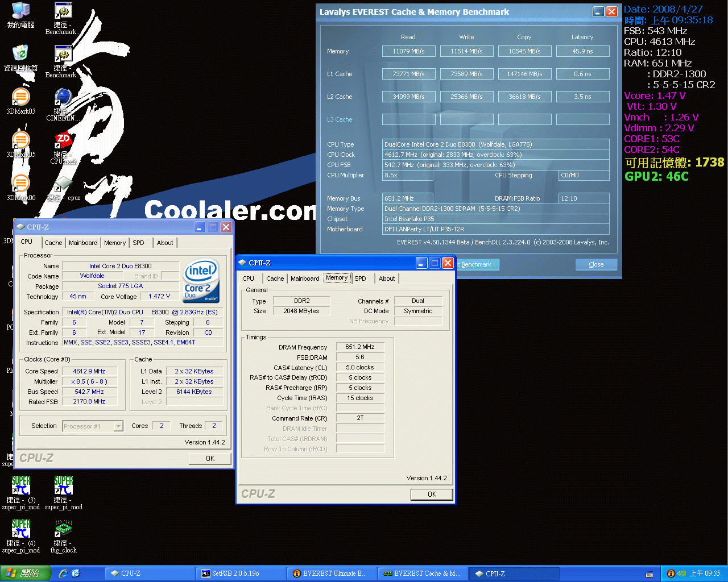The image size is (728, 582).
Task: Open the 開始 Start button
Action: (26, 573)
